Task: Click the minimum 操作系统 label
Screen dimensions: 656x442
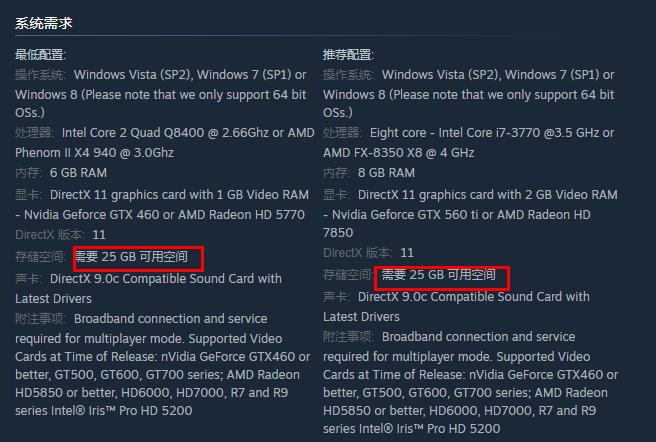Action: 40,75
